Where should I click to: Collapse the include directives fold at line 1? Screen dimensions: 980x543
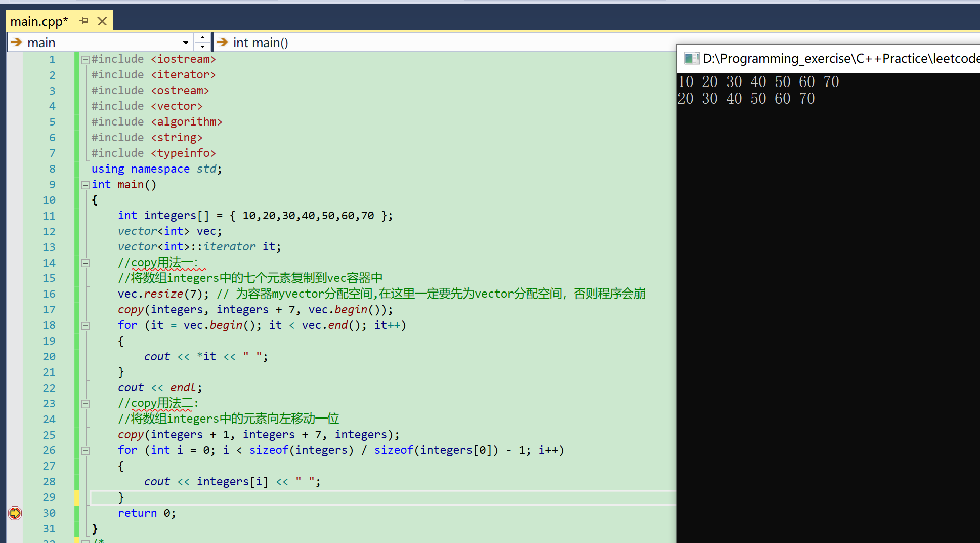click(x=85, y=59)
